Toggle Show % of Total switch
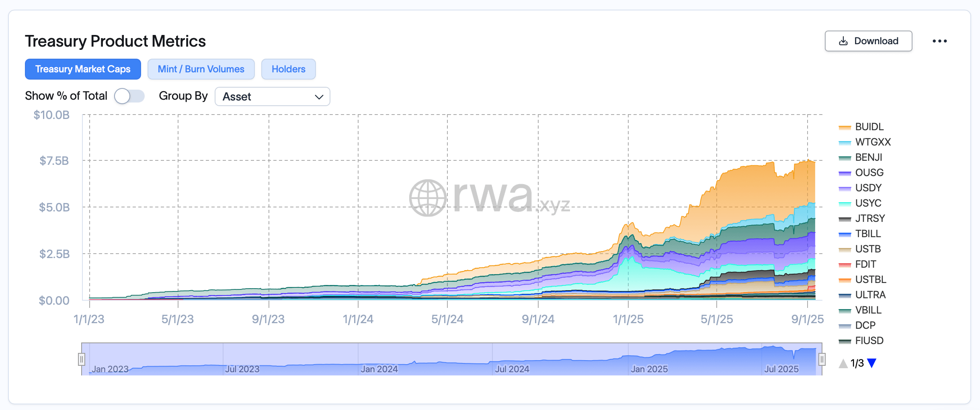The height and width of the screenshot is (410, 980). pos(129,96)
